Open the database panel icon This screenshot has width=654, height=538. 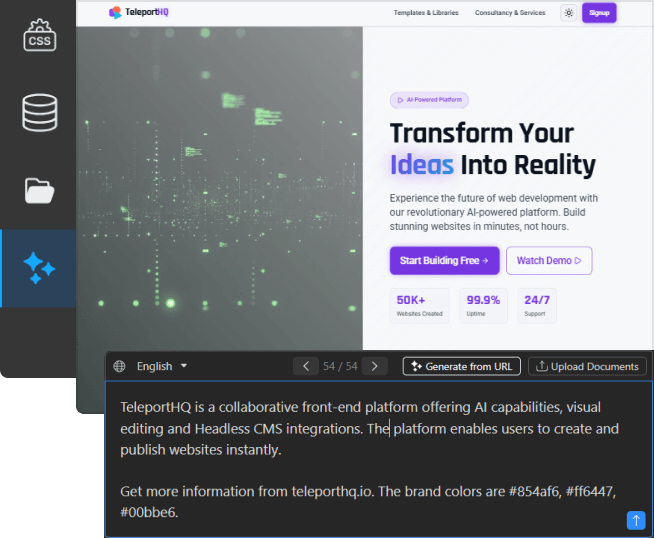pyautogui.click(x=39, y=112)
